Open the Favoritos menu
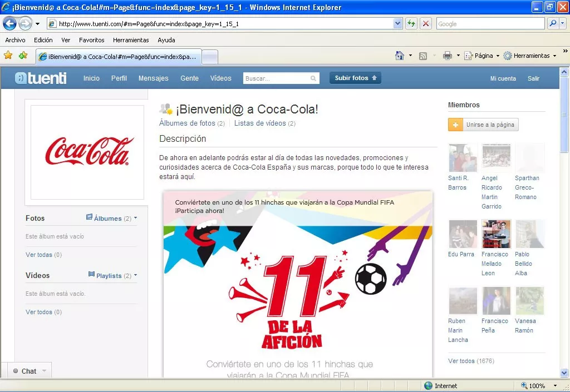The width and height of the screenshot is (570, 392). (92, 40)
